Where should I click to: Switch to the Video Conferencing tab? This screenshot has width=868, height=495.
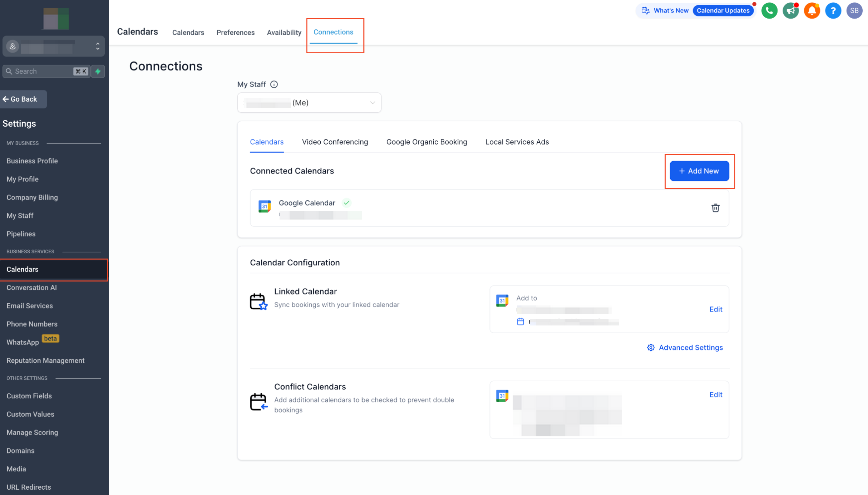[x=335, y=142]
